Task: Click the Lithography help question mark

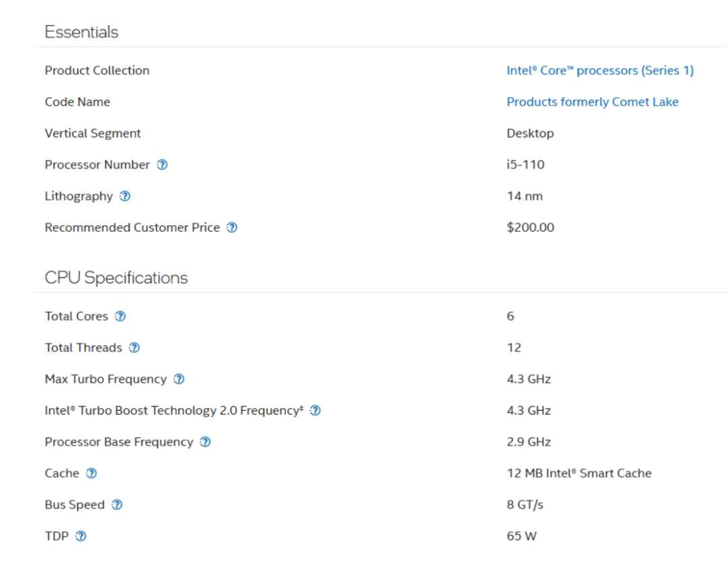Action: point(125,196)
